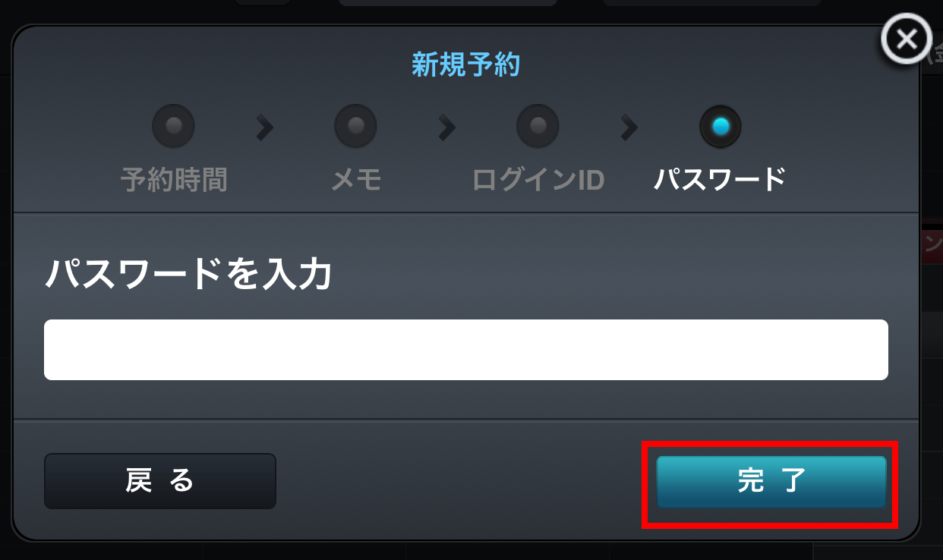Focus the password input field
Viewport: 943px width, 560px height.
466,350
